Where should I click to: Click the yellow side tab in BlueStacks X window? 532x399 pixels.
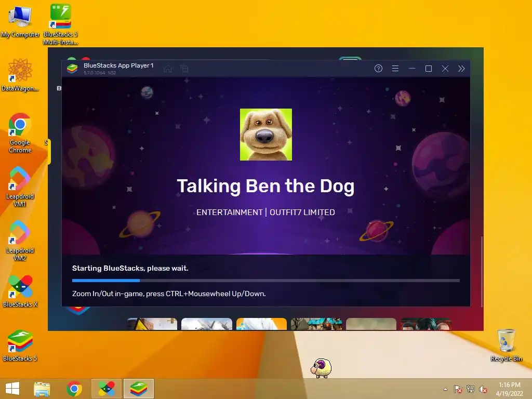click(x=49, y=152)
